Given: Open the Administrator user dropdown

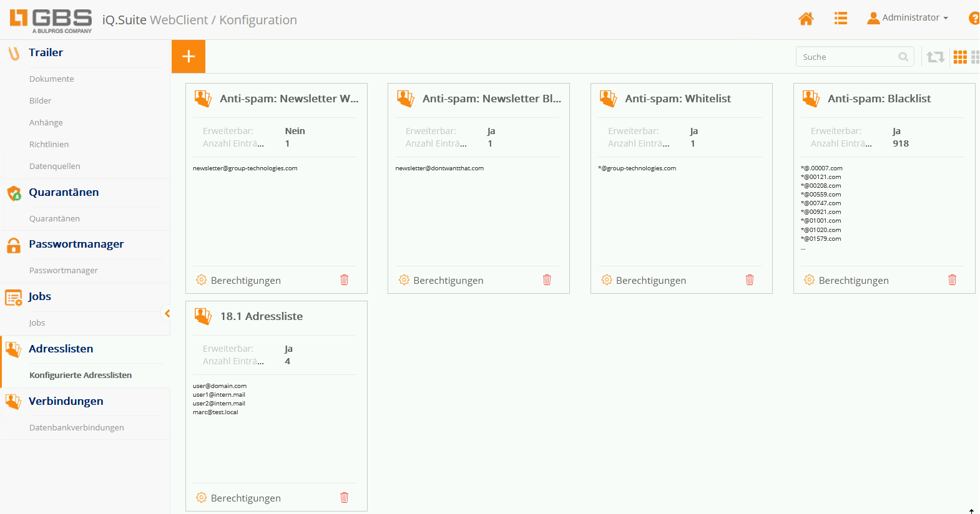Looking at the screenshot, I should tap(908, 18).
